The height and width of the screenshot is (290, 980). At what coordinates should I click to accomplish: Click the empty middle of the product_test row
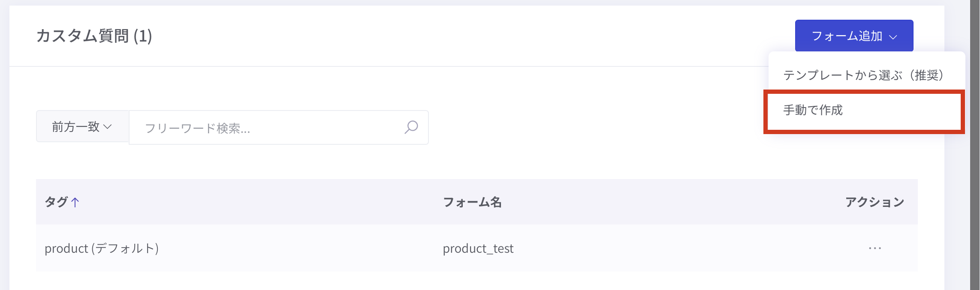click(x=686, y=248)
